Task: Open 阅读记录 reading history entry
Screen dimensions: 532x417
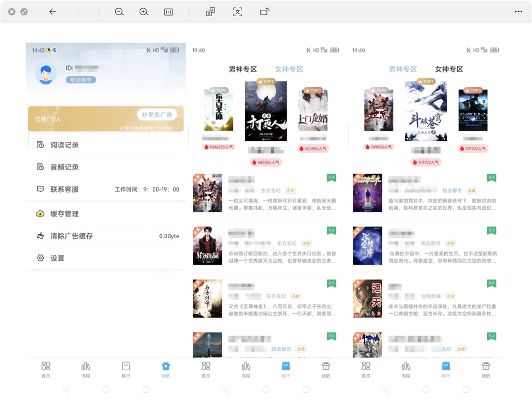Action: click(107, 145)
